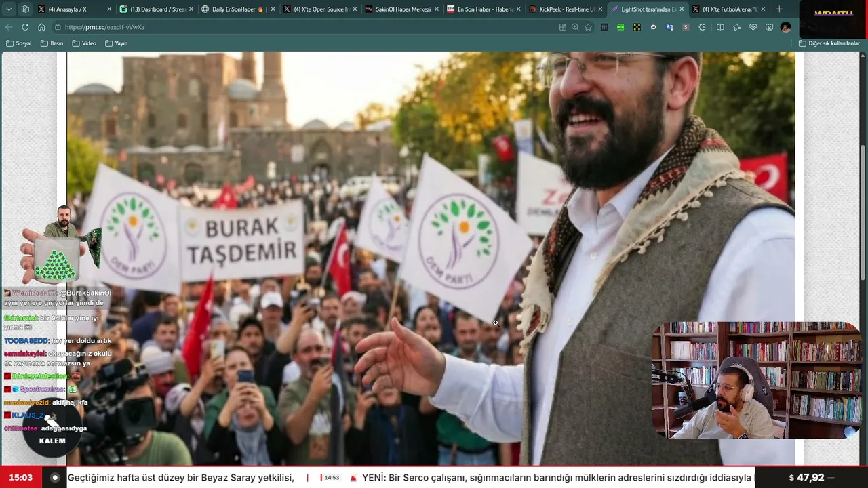Open the equalizer sliders extension
Image resolution: width=868 pixels, height=488 pixels.
click(x=604, y=27)
